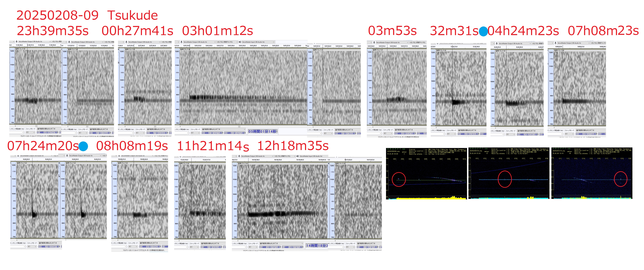Click the speaker icon beside VoiceMeeter Input, 03h01m12s panel
Viewport: 644px width, 270px height.
pyautogui.click(x=240, y=42)
